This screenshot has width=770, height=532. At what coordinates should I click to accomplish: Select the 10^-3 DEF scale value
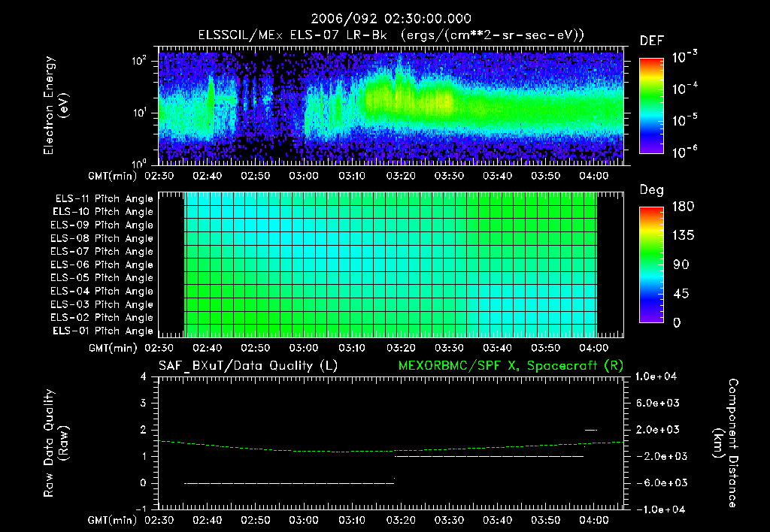pyautogui.click(x=684, y=57)
